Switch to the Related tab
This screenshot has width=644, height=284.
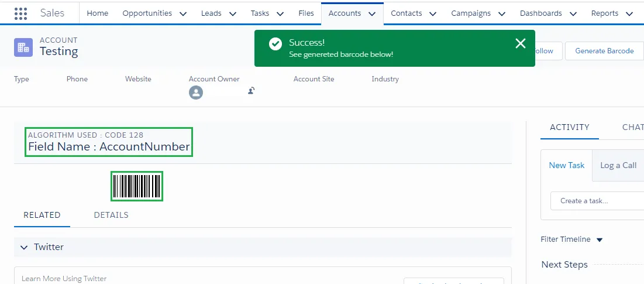(42, 215)
